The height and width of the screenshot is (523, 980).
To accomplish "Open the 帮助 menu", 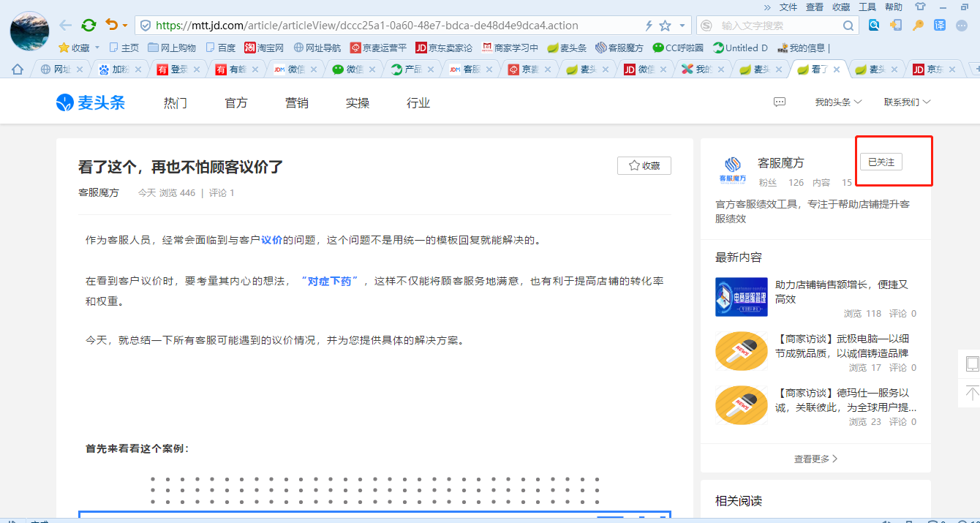I will (894, 7).
